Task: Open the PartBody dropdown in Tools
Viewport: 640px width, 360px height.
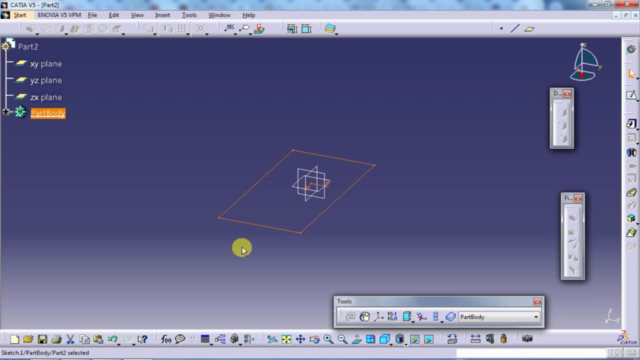Action: click(536, 317)
